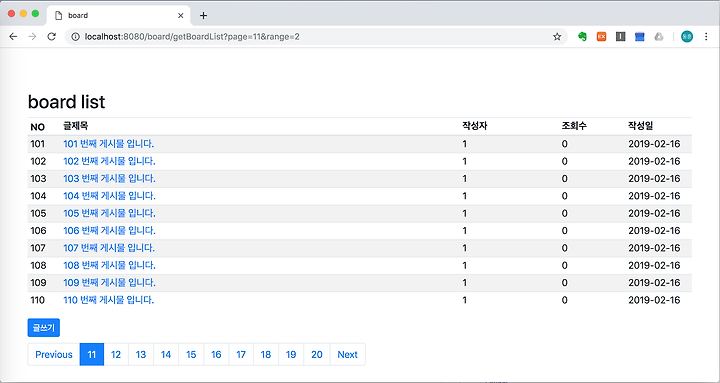Click the address bar URL field
This screenshot has width=720, height=383.
[x=317, y=37]
